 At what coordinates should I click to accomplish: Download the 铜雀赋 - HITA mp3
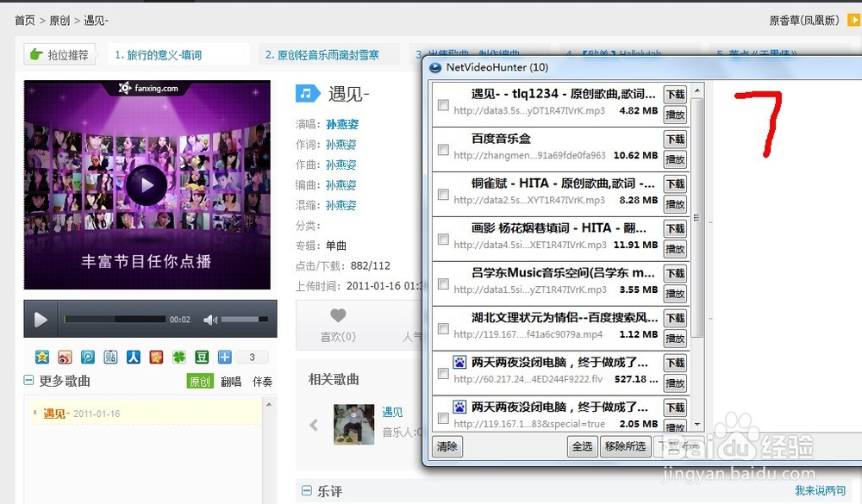click(675, 184)
